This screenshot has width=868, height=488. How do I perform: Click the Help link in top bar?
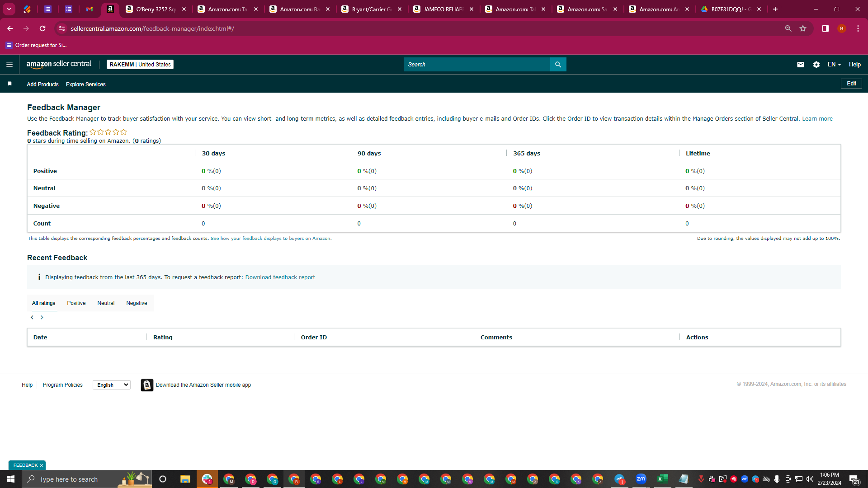point(854,65)
